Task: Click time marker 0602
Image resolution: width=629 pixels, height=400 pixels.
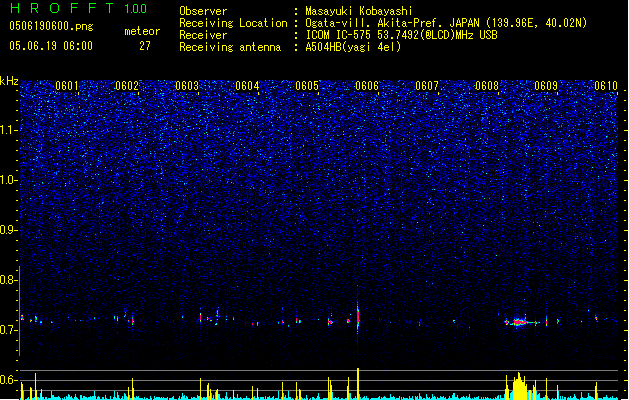Action: tap(127, 86)
